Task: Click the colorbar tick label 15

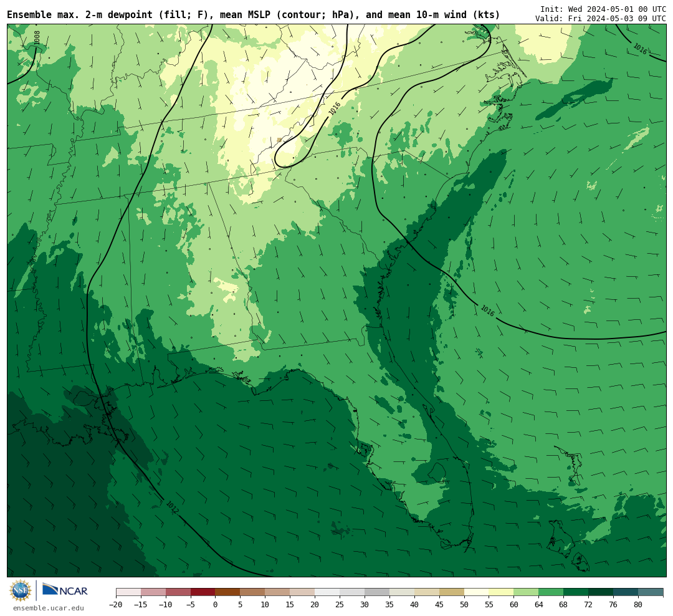Action: pos(290,604)
